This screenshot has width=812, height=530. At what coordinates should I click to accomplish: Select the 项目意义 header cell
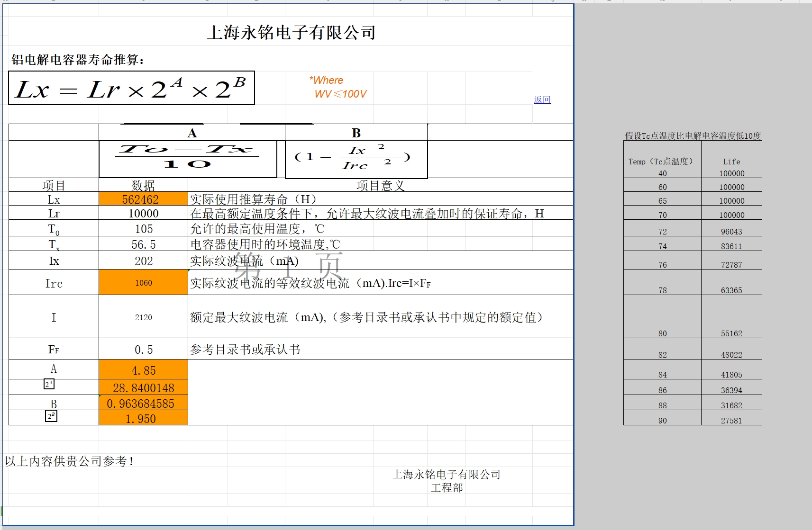pyautogui.click(x=380, y=185)
